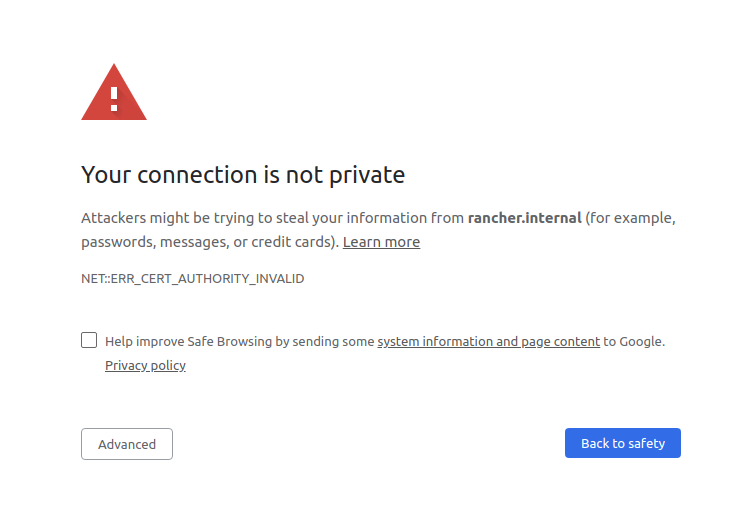The width and height of the screenshot is (753, 526).
Task: Click the word 'connection' in the heading
Action: pos(197,175)
